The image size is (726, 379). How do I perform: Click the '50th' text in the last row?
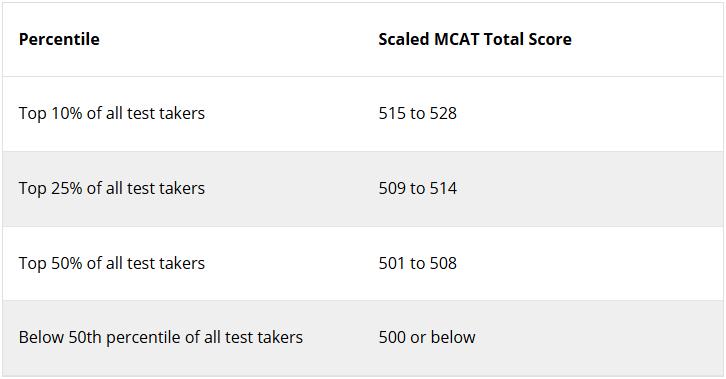coord(85,337)
